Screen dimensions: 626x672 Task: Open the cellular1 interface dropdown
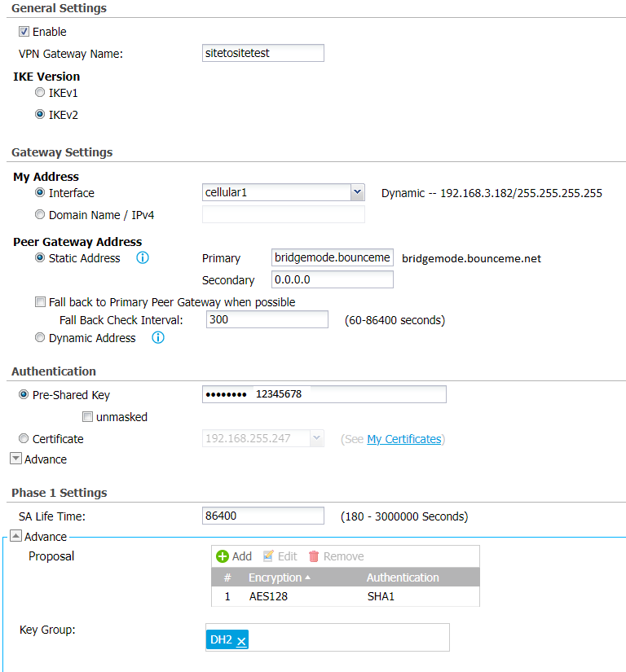coord(357,192)
